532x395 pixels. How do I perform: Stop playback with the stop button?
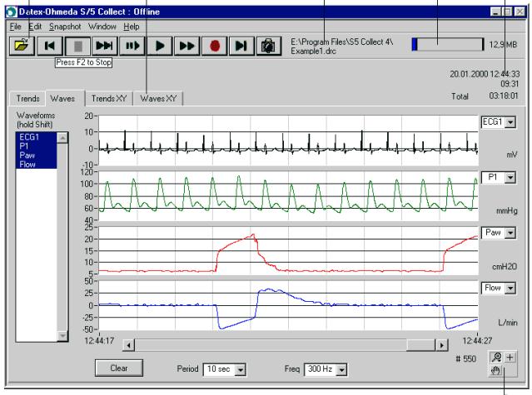(x=77, y=46)
